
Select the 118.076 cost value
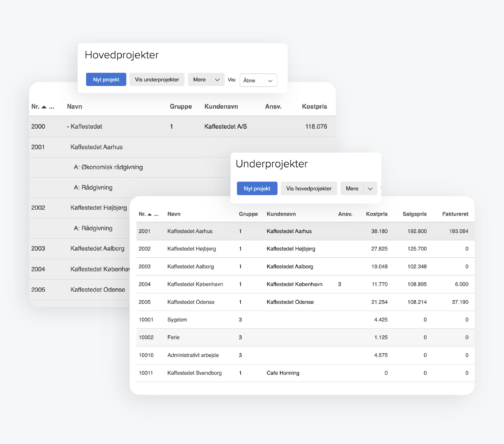coord(316,127)
